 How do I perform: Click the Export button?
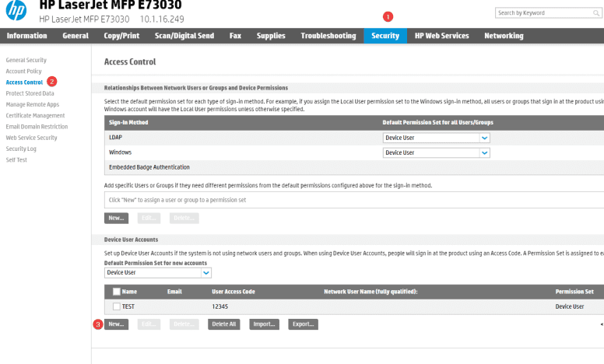tap(303, 324)
